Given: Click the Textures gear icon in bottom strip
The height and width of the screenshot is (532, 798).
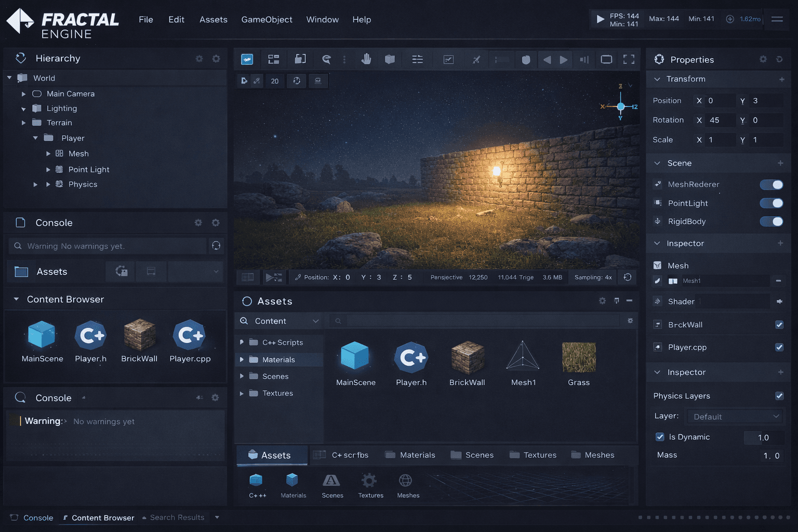Looking at the screenshot, I should click(x=369, y=481).
